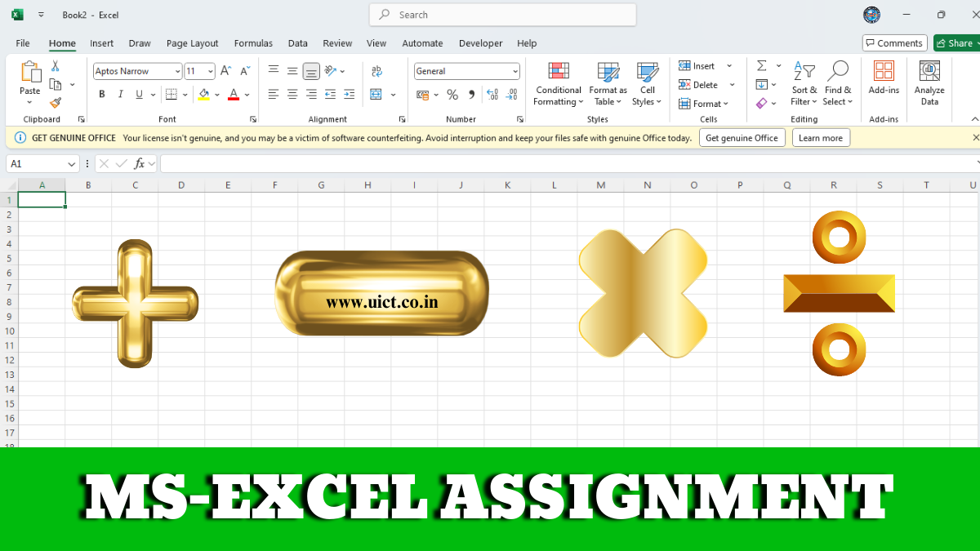This screenshot has width=980, height=551.
Task: Select the Bold formatting icon
Action: tap(102, 94)
